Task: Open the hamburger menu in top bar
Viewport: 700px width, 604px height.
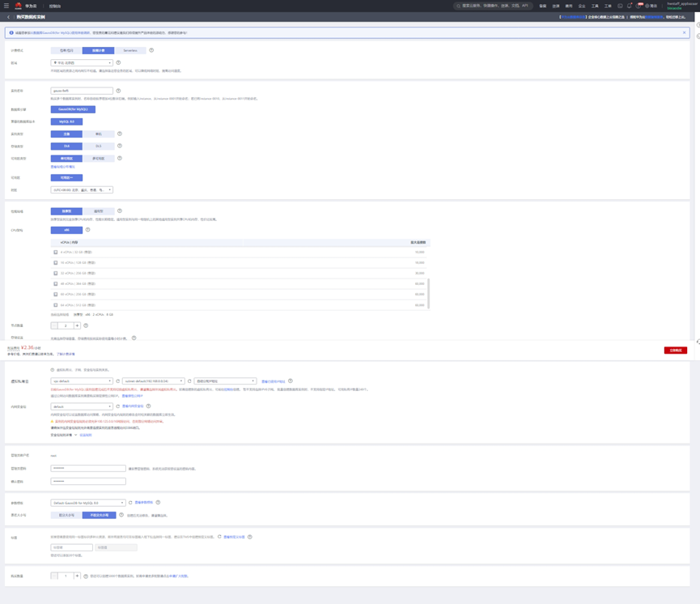Action: (6, 6)
